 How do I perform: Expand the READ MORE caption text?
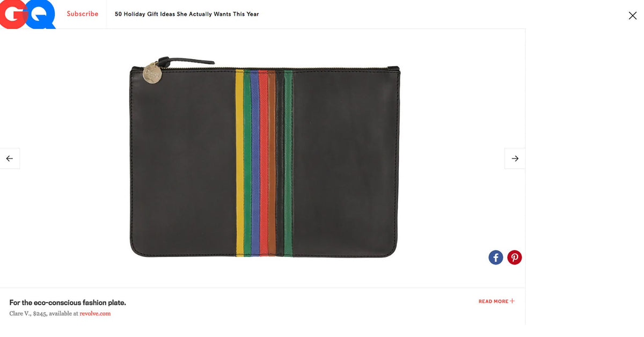click(x=493, y=302)
